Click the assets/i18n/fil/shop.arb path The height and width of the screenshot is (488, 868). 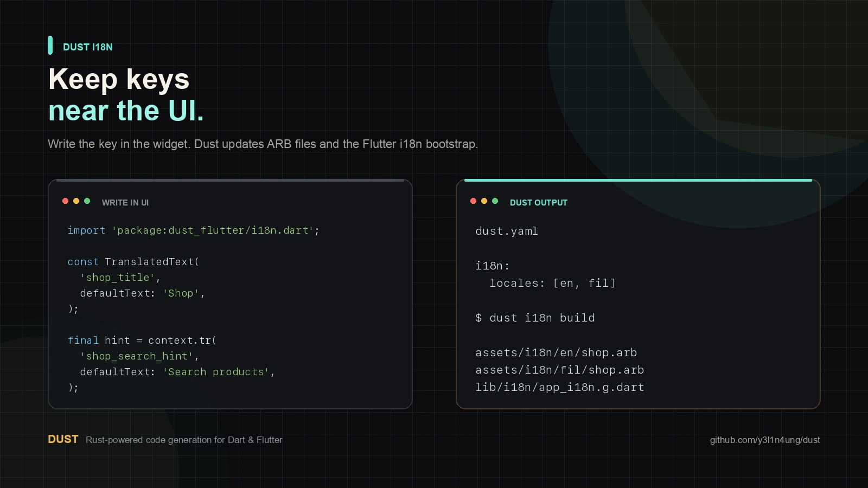point(560,370)
